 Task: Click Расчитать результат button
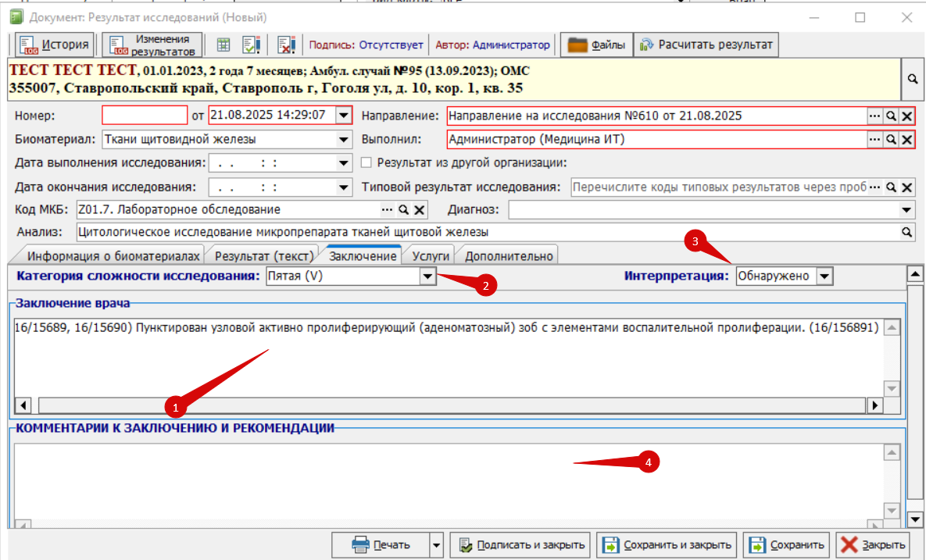[706, 45]
